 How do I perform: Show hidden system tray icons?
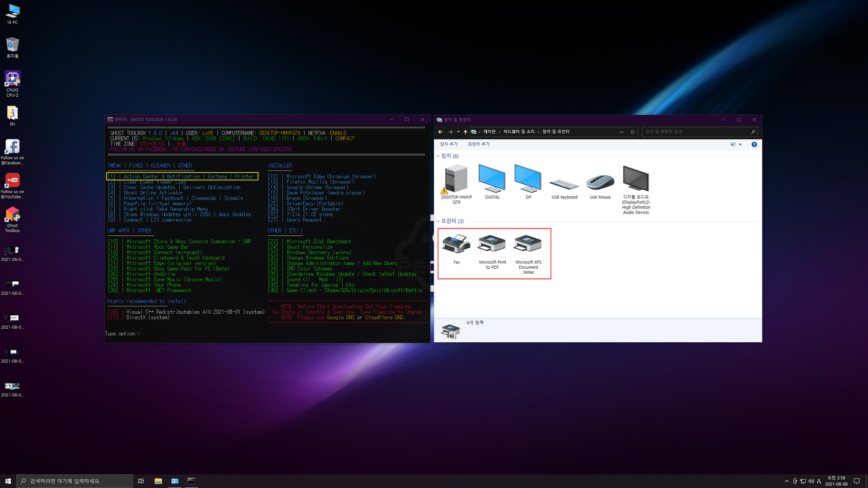click(x=787, y=481)
